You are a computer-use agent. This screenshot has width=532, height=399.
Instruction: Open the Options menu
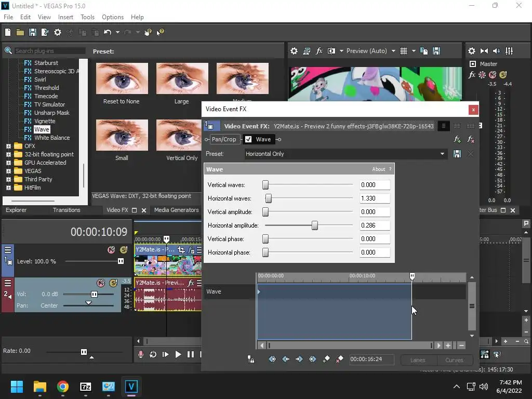point(113,17)
